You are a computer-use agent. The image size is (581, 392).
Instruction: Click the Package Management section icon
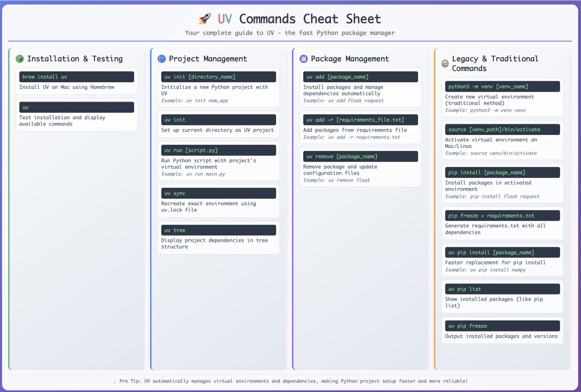[x=304, y=59]
